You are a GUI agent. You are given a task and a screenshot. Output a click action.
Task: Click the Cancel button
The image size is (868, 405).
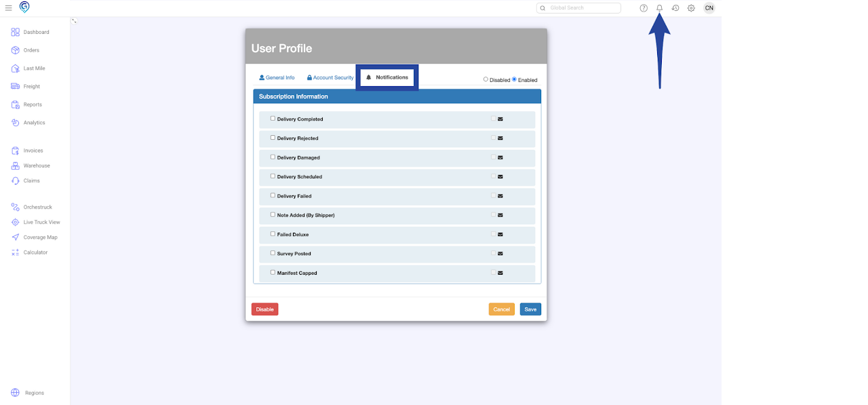(x=502, y=309)
